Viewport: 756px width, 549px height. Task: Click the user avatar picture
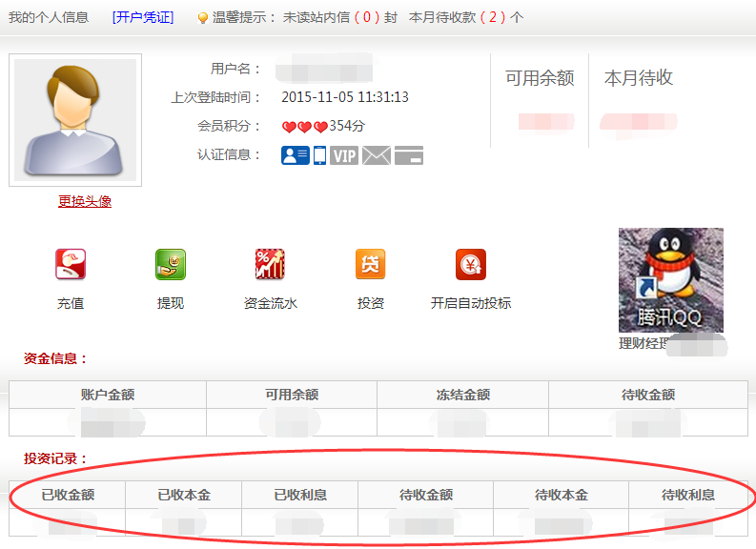[75, 120]
